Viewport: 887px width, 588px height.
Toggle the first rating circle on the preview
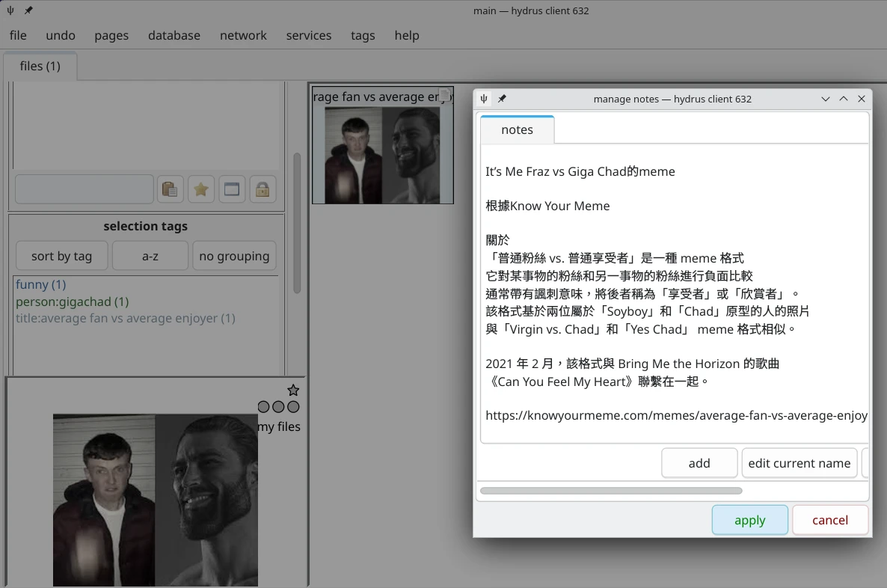[x=263, y=407]
